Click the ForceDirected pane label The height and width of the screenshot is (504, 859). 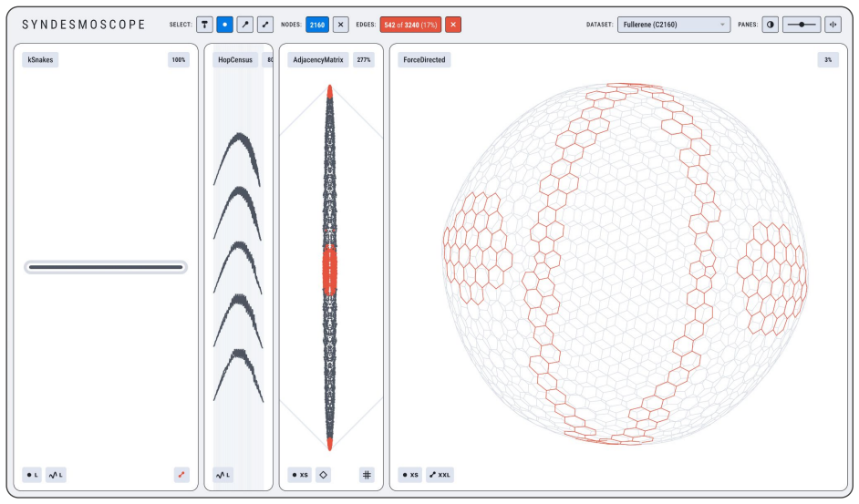pyautogui.click(x=424, y=60)
